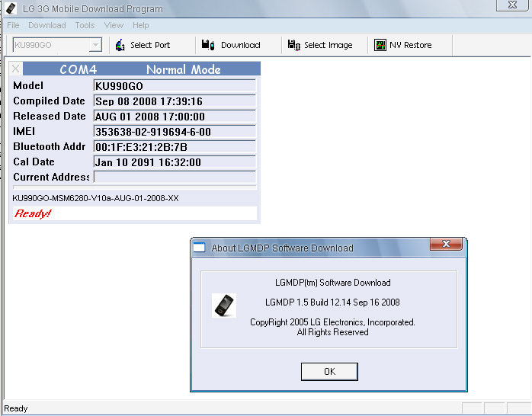Image resolution: width=532 pixels, height=416 pixels.
Task: Click the download progress bar under Current Address
Action: click(135, 187)
